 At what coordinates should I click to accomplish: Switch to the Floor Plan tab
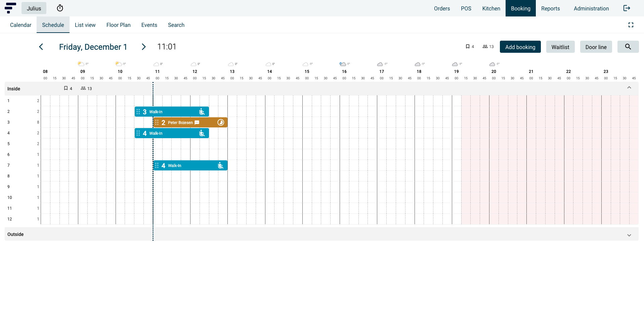pos(118,25)
